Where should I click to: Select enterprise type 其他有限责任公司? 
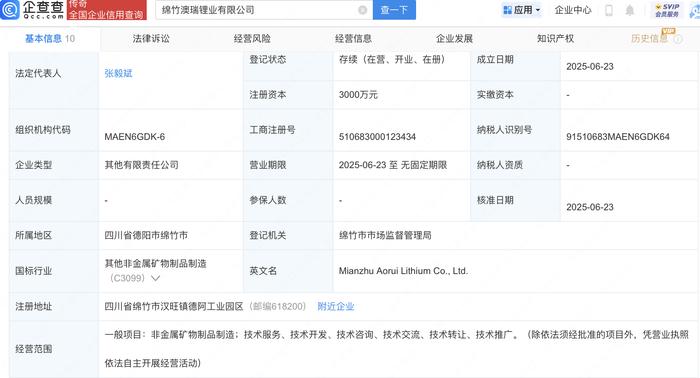[142, 165]
